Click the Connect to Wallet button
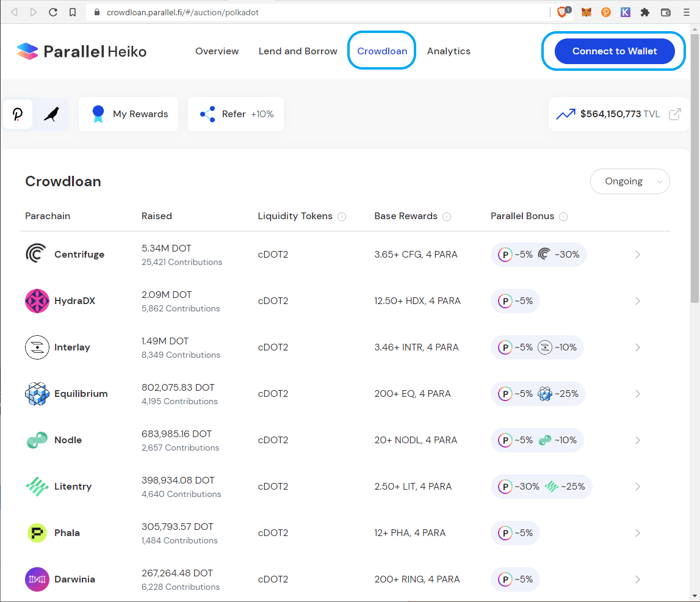This screenshot has width=700, height=602. coord(614,51)
